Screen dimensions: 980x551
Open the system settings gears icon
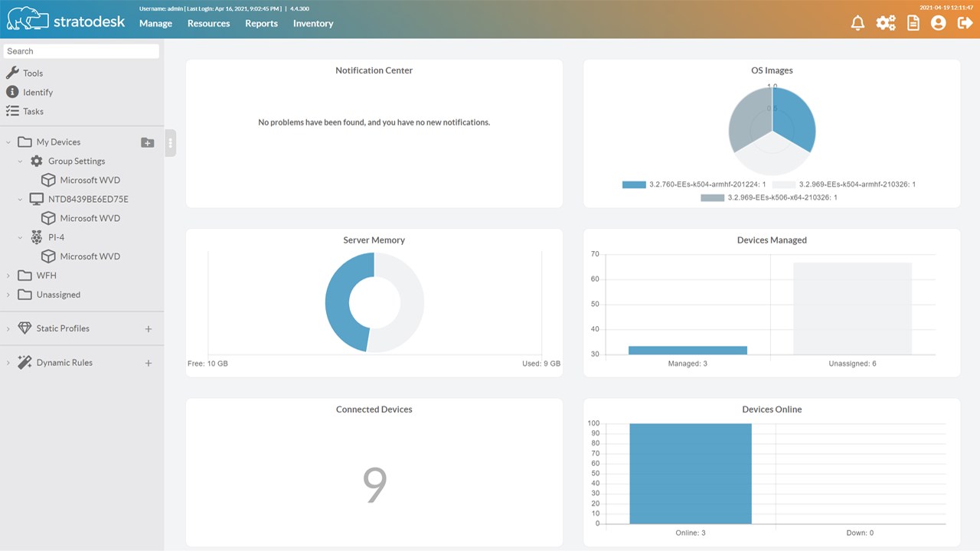(886, 23)
